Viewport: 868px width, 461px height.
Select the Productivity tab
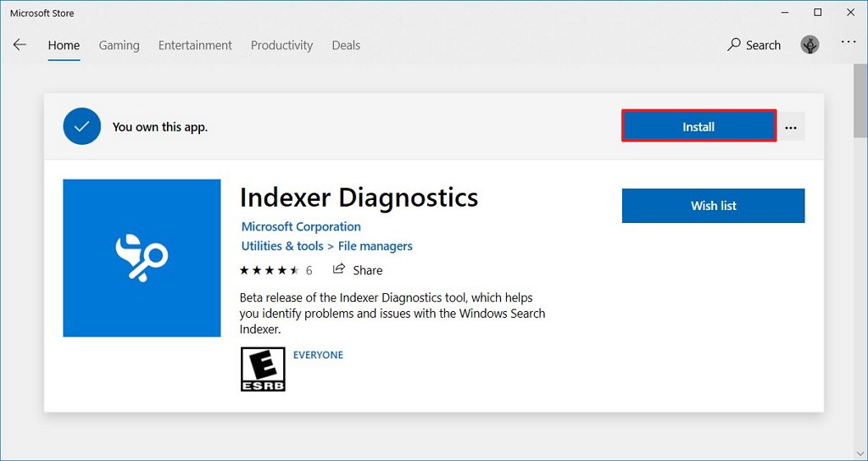pos(281,46)
